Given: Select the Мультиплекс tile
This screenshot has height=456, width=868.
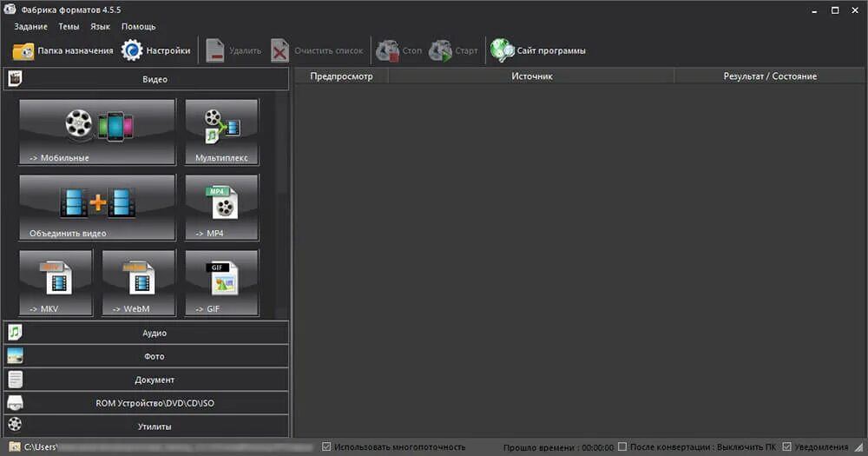Looking at the screenshot, I should [221, 132].
